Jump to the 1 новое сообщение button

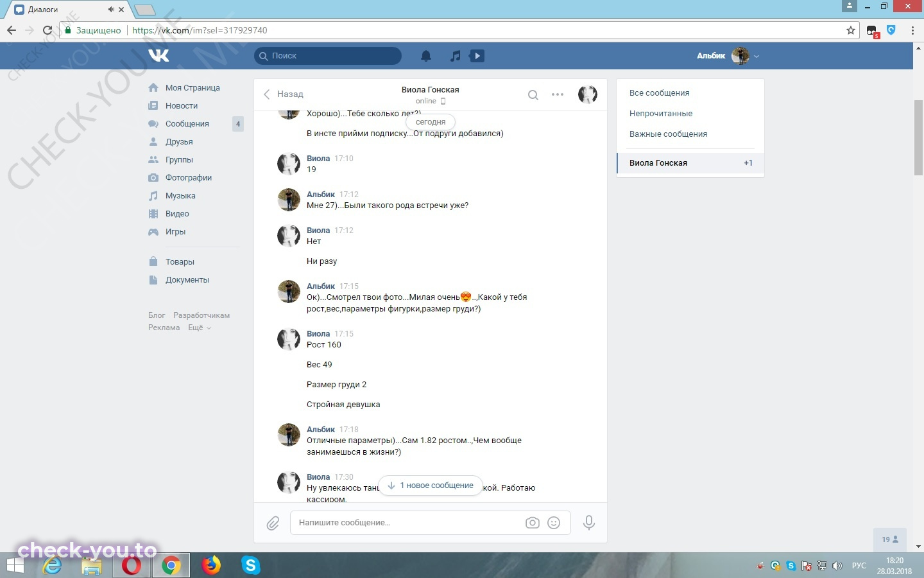coord(431,486)
